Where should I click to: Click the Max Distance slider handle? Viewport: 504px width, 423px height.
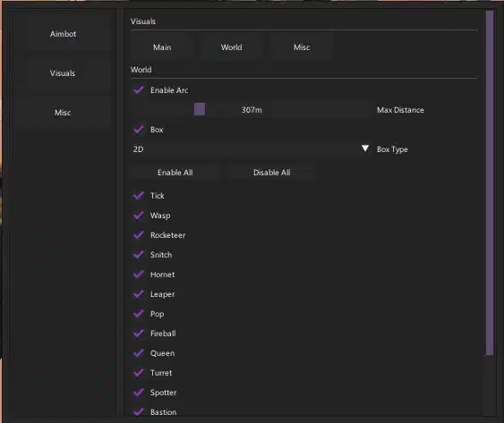(x=200, y=109)
